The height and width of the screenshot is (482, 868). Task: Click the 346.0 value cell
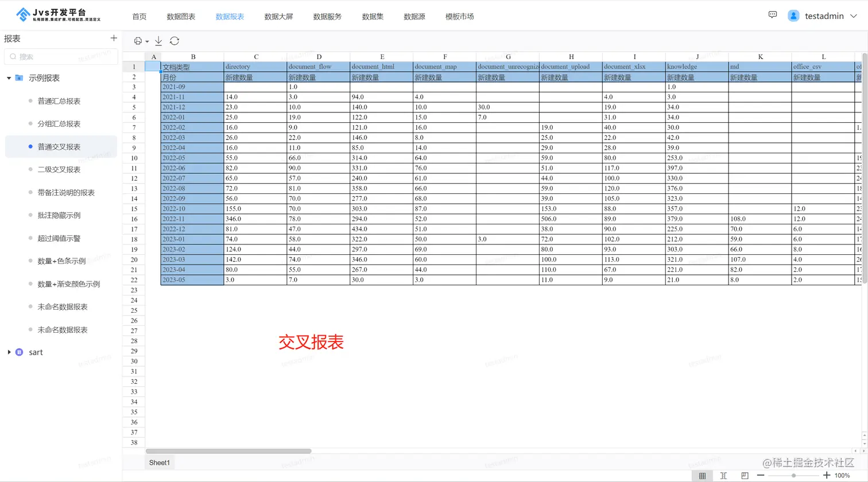[255, 219]
